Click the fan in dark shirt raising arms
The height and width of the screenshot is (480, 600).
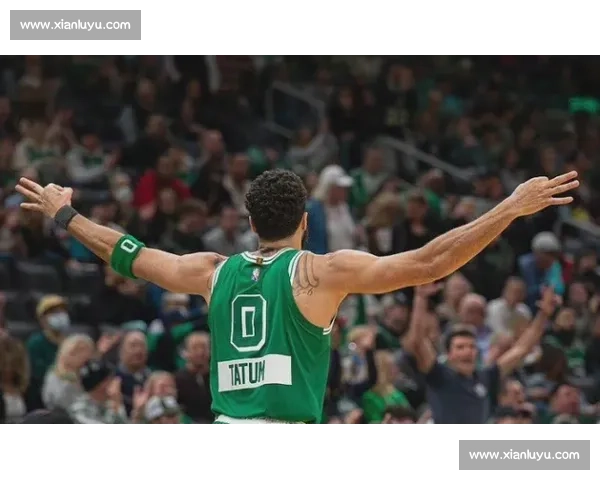point(462,368)
